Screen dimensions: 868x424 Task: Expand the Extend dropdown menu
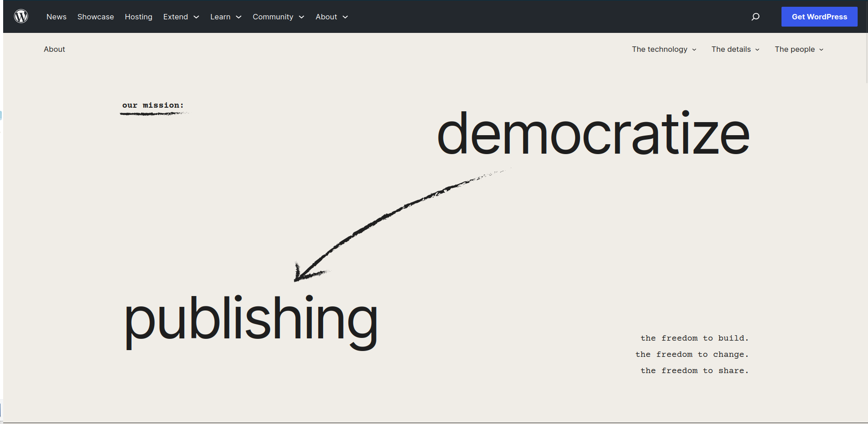[181, 17]
